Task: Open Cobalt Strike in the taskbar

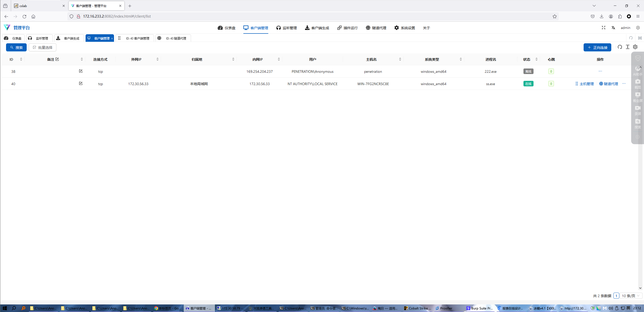Action: click(x=418, y=308)
